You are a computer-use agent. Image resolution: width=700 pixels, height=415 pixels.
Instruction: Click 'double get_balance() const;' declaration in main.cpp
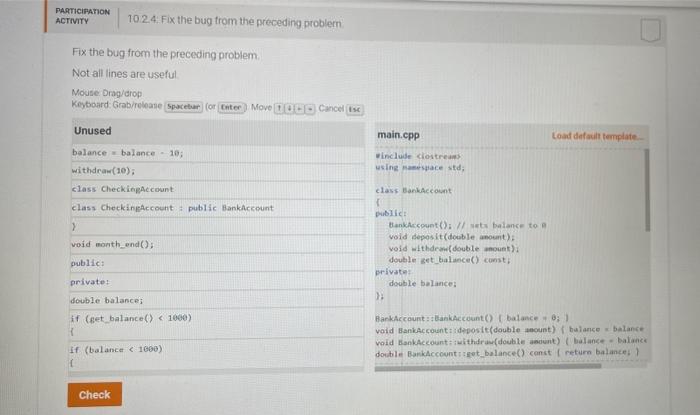click(x=450, y=260)
